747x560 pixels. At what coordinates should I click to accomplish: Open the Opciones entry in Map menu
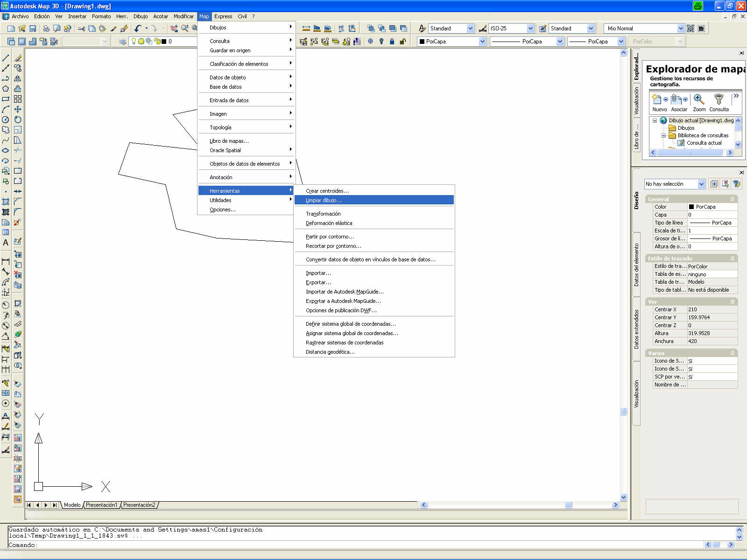(247, 210)
